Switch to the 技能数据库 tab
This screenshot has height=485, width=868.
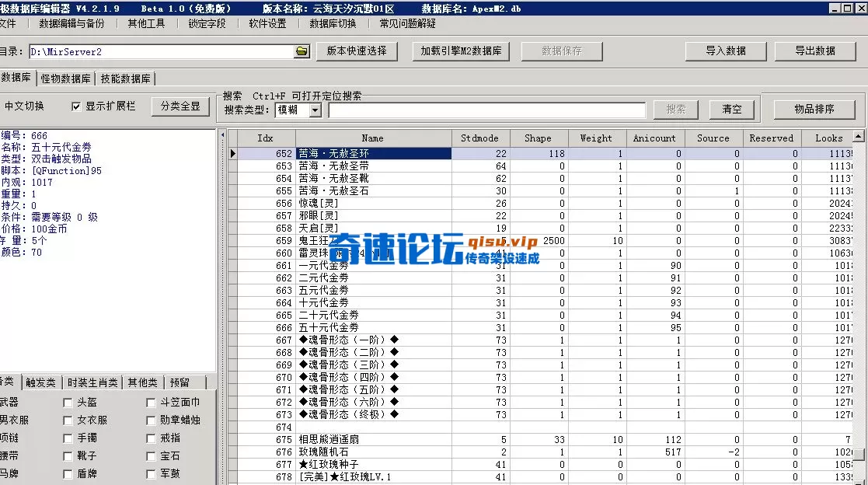point(126,78)
